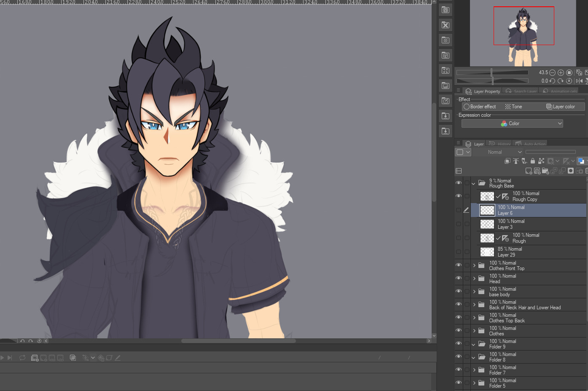588x391 pixels.
Task: Click the timeline loop playback icon
Action: click(22, 358)
